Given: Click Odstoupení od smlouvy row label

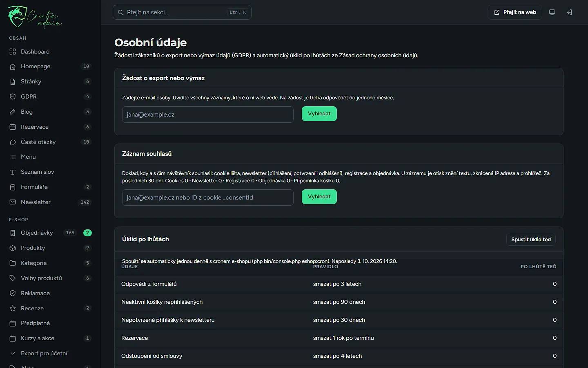Looking at the screenshot, I should coord(152,356).
